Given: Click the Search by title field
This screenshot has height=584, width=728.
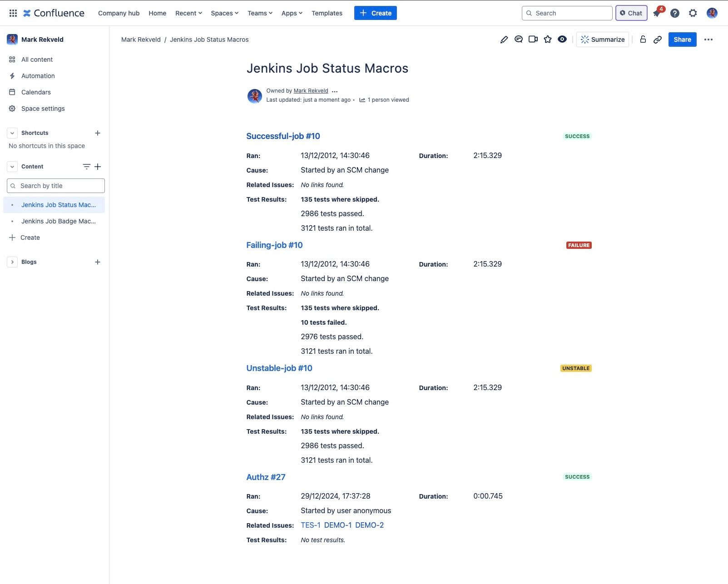Looking at the screenshot, I should (56, 186).
